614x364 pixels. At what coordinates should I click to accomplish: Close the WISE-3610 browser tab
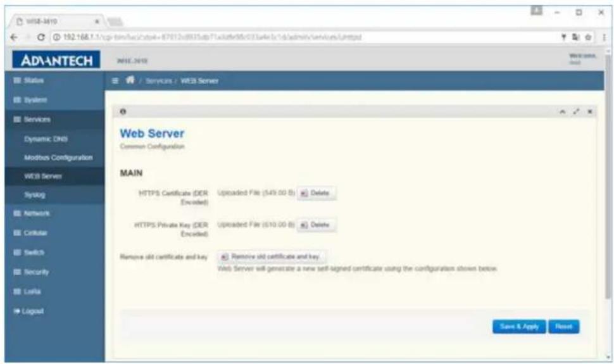point(97,21)
